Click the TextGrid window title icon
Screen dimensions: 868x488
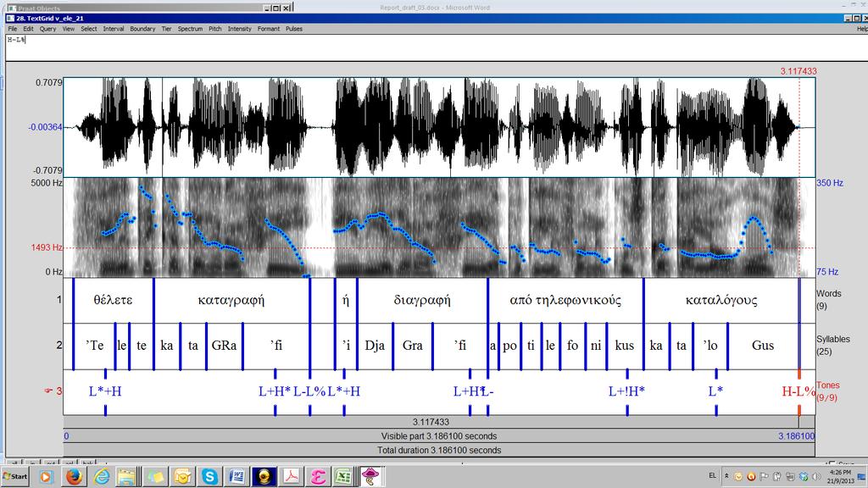10,19
